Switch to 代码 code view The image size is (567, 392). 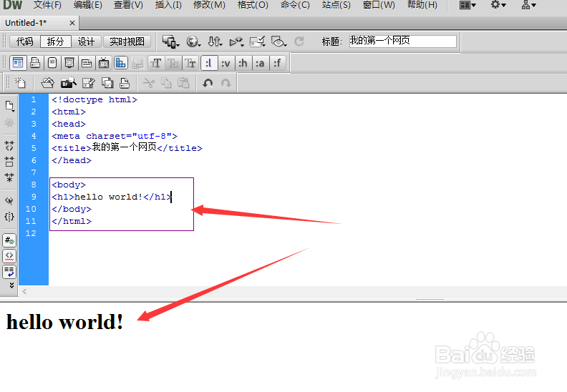(x=24, y=41)
